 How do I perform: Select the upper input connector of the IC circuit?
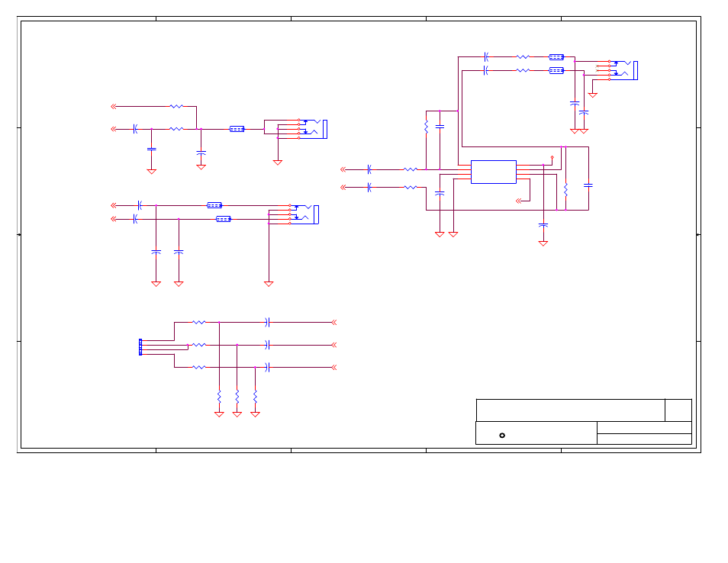tap(343, 169)
